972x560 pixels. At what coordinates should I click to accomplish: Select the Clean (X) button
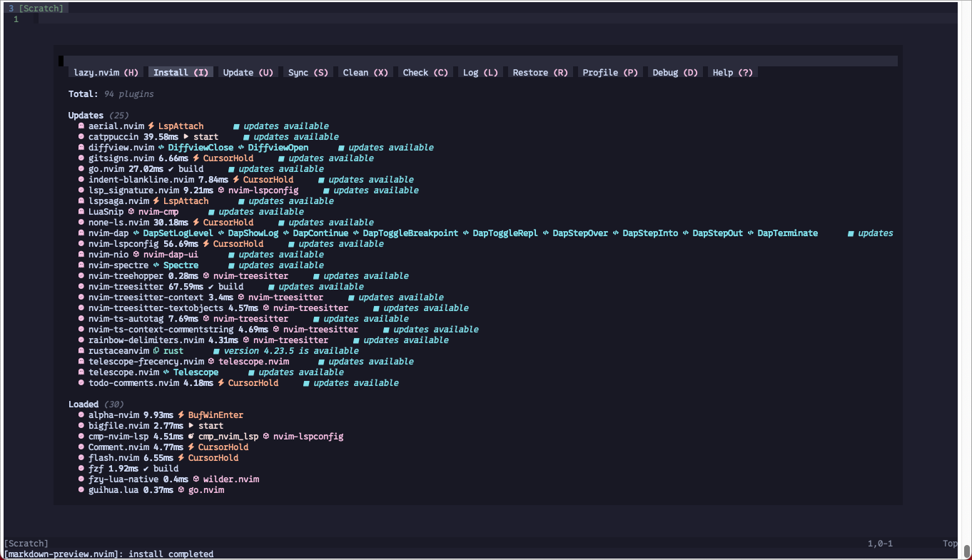(365, 72)
